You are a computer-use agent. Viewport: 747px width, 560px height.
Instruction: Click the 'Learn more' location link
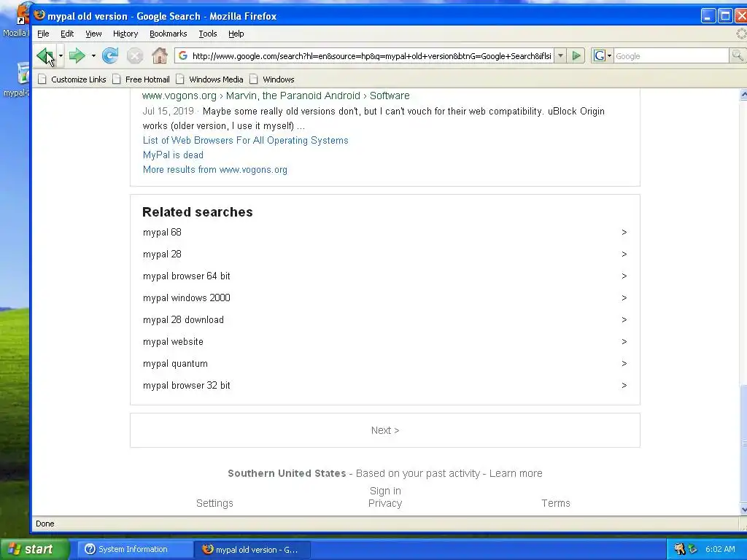coord(516,473)
